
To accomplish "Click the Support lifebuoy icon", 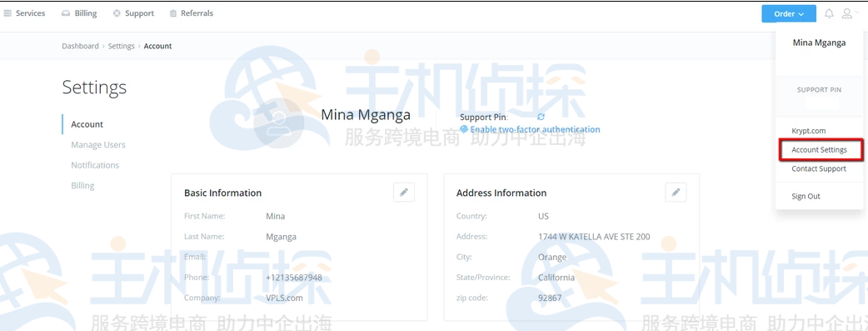I will click(x=117, y=13).
